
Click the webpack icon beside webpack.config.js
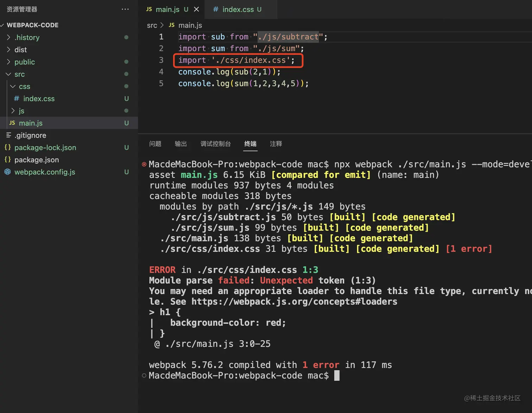pyautogui.click(x=7, y=172)
